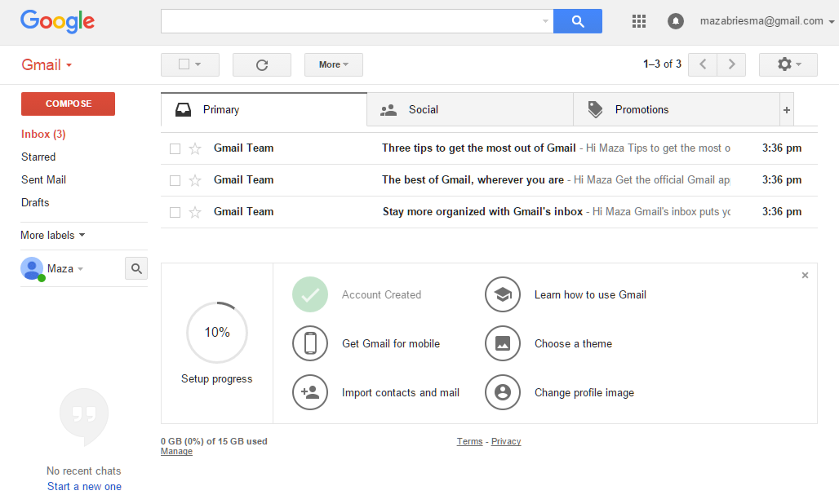
Task: Open the Manage storage link
Action: 176,452
